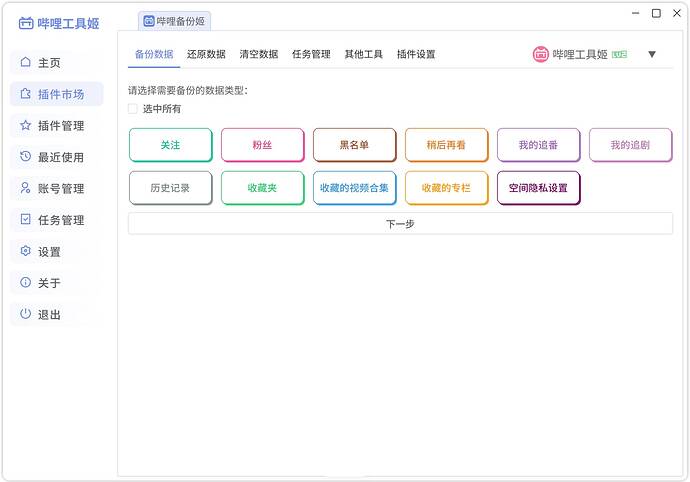
Task: Click the 哔哩备份姬 tab icon
Action: point(149,21)
